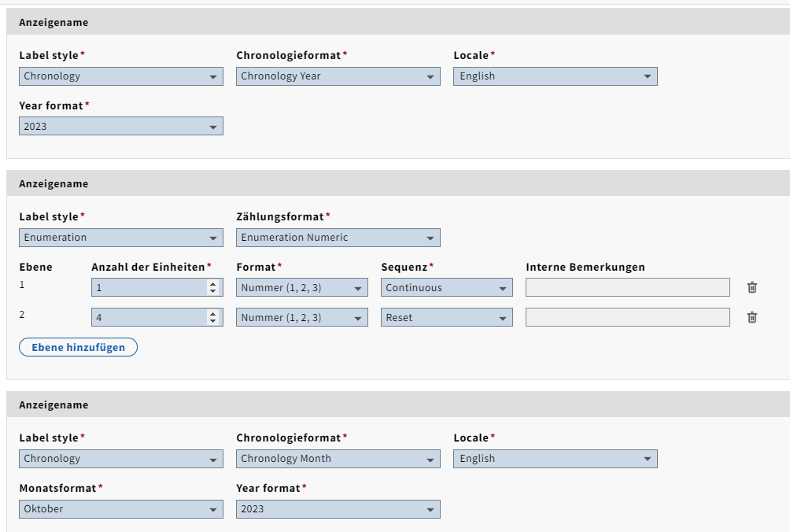Decrease level 2 unit count
Image resolution: width=790 pixels, height=532 pixels.
(212, 321)
